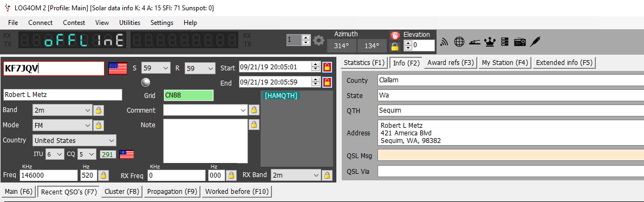Switch to Cluster (F8) tab
Viewport: 644px width, 202px height.
pyautogui.click(x=122, y=191)
